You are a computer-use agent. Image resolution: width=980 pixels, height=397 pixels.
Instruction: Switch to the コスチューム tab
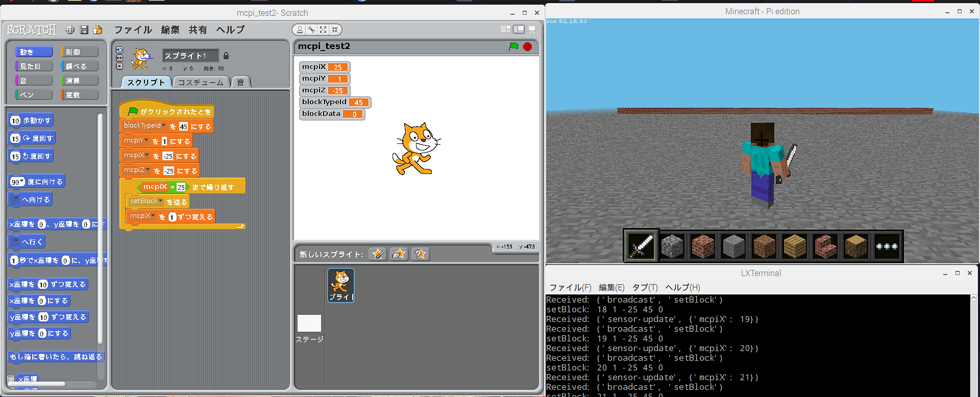201,82
